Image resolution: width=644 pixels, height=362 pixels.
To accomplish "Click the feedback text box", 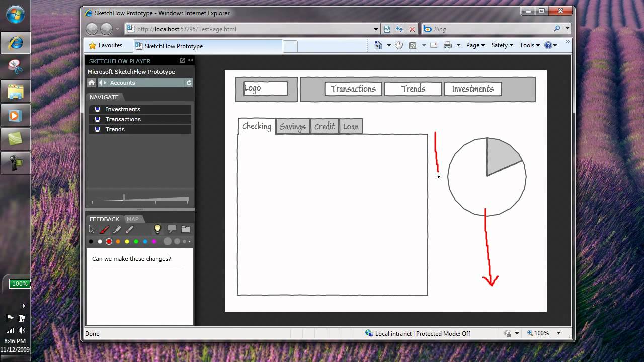I will point(140,286).
